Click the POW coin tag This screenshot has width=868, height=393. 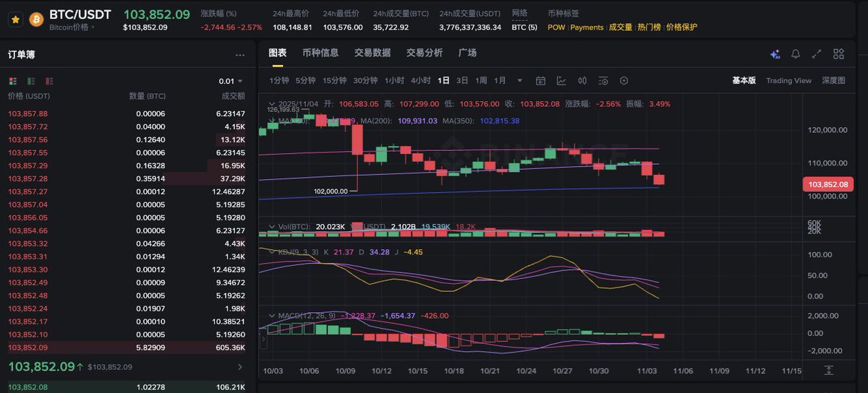[x=556, y=27]
